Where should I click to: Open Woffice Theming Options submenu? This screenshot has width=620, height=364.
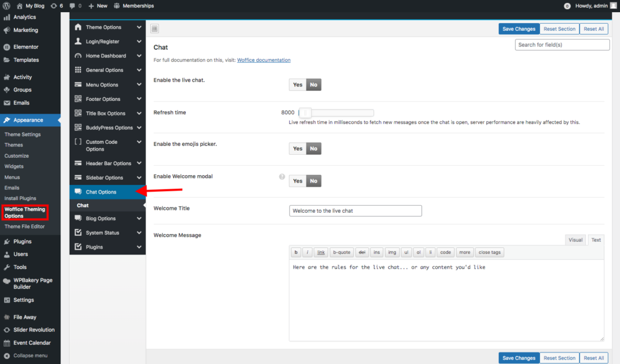click(x=25, y=212)
